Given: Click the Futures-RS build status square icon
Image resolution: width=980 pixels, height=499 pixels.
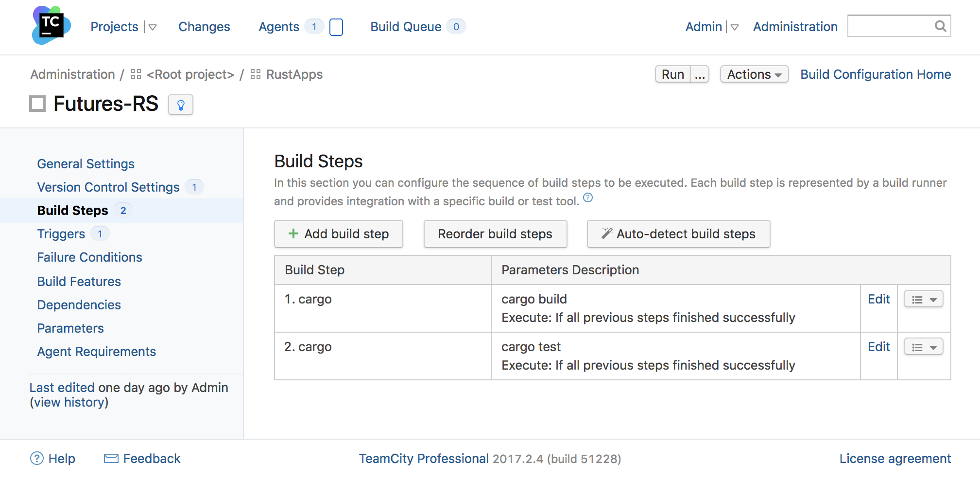Looking at the screenshot, I should point(37,104).
